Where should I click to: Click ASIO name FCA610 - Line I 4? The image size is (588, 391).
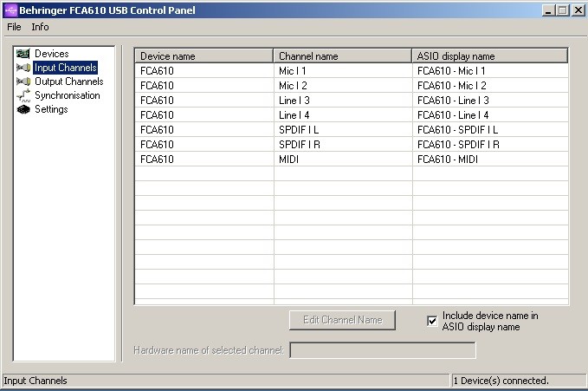(x=490, y=115)
